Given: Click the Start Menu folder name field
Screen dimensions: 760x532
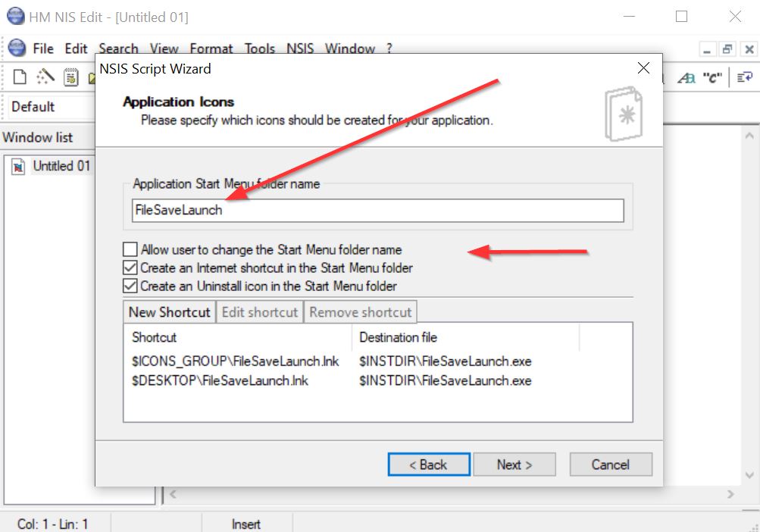Looking at the screenshot, I should [377, 210].
